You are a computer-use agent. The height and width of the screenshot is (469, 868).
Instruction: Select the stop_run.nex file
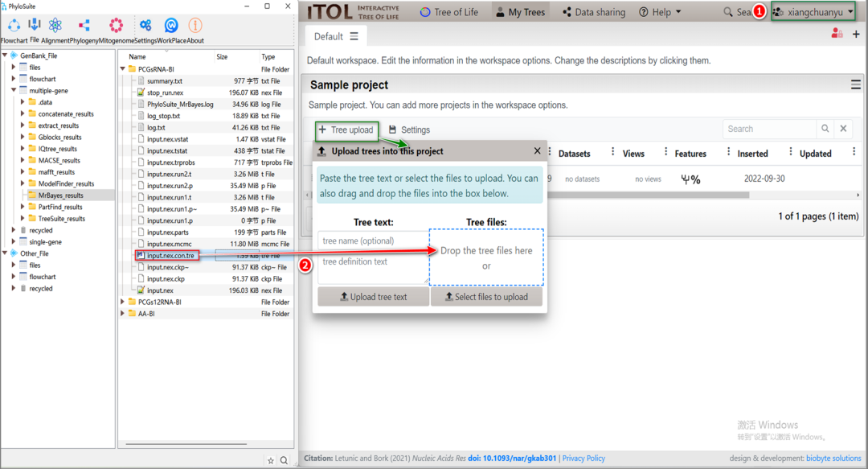pyautogui.click(x=165, y=93)
